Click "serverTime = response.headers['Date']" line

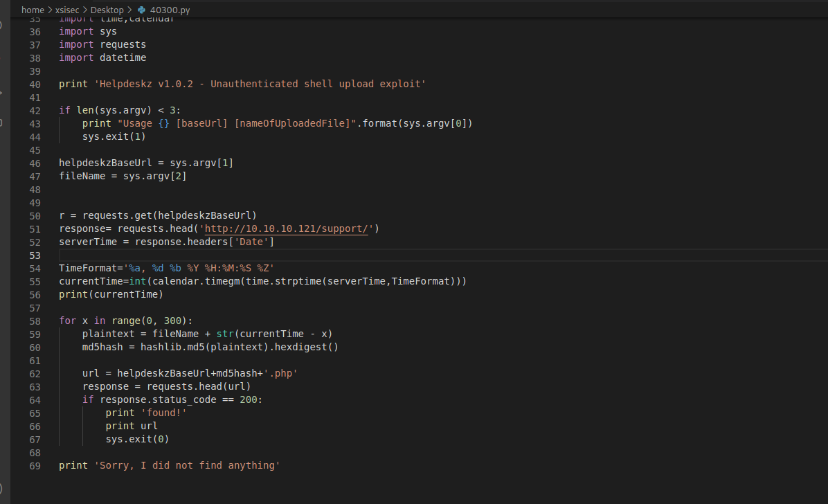point(166,242)
